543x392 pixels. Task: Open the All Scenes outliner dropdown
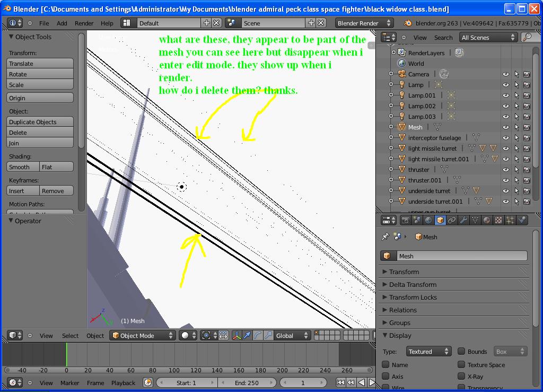click(488, 38)
